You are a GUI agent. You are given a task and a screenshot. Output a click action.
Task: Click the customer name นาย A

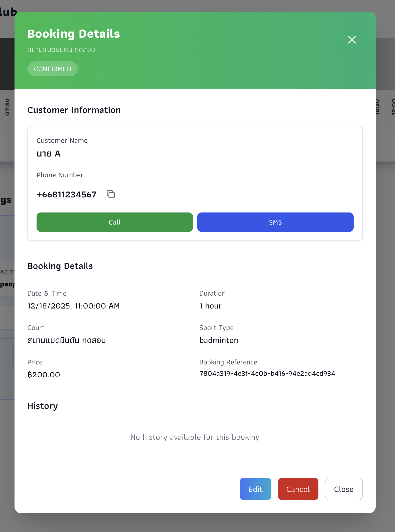pyautogui.click(x=49, y=154)
